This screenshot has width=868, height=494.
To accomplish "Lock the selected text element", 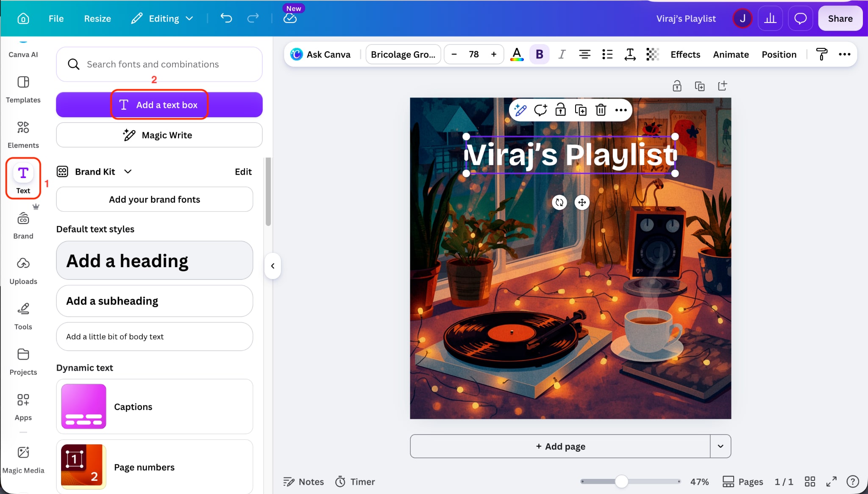I will point(560,110).
